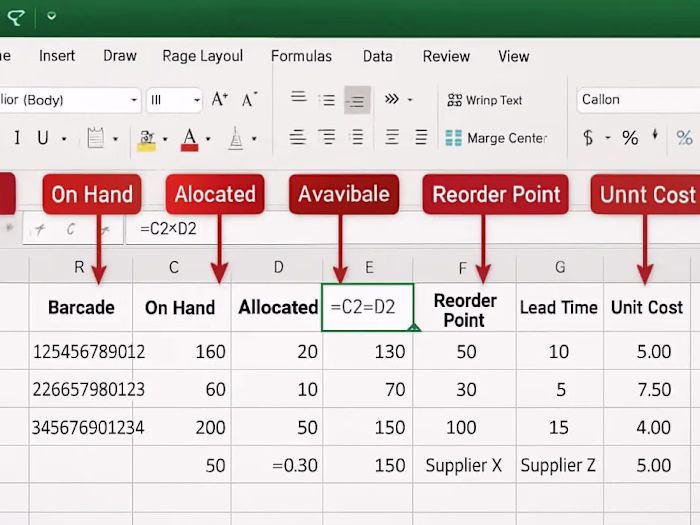
Task: Open the small dropdown arrow in the green title bar
Action: click(52, 17)
